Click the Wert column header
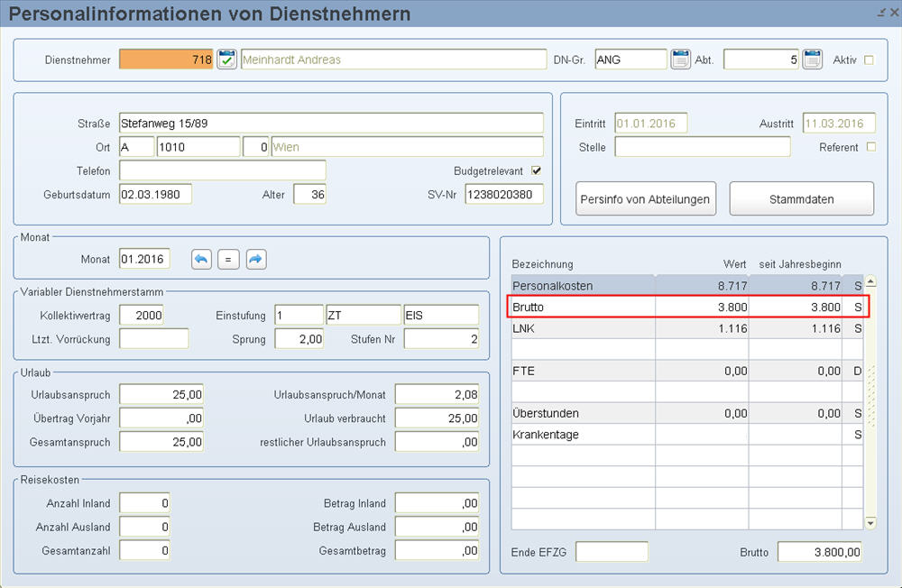902x588 pixels. click(734, 264)
